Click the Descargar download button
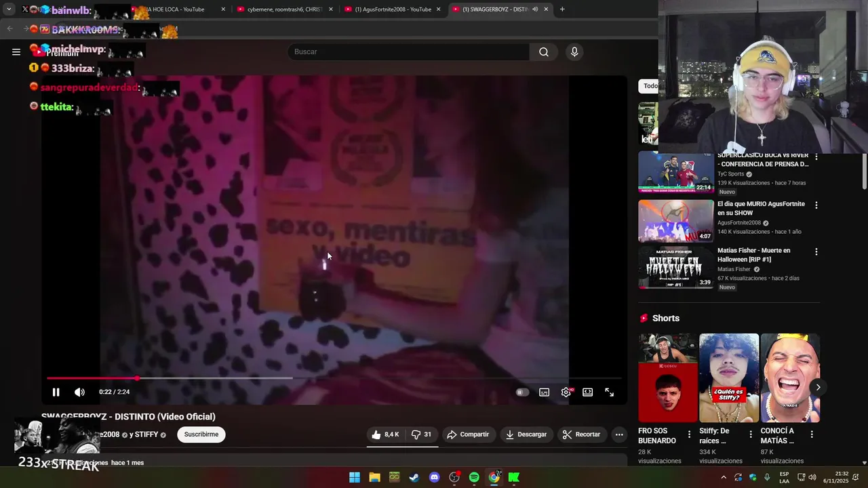 click(x=526, y=434)
